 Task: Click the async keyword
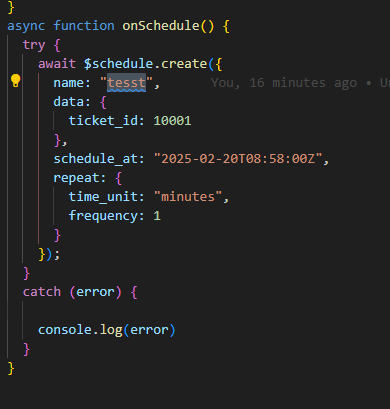tap(26, 26)
